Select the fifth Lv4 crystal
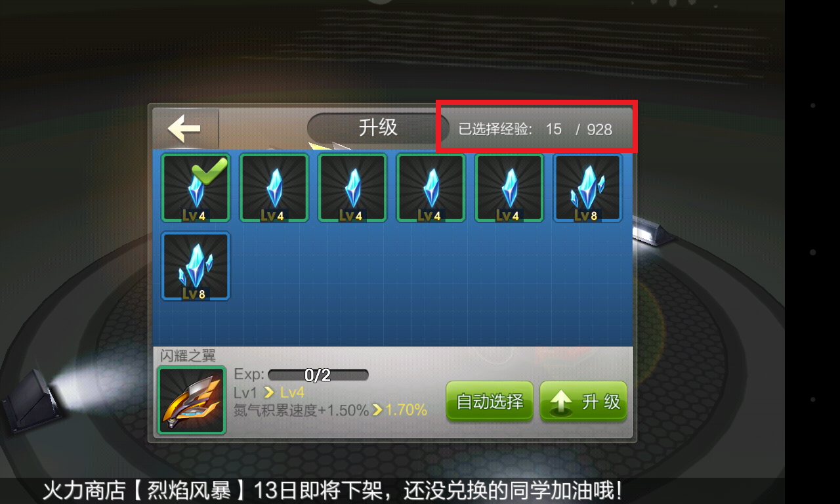The height and width of the screenshot is (504, 840). (510, 188)
